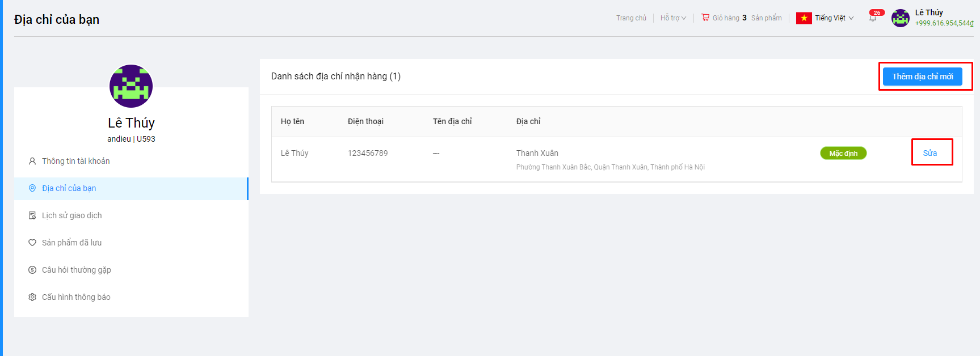Viewport: 980px width, 356px height.
Task: Open Lịch sử giao dịch menu item
Action: coord(71,215)
